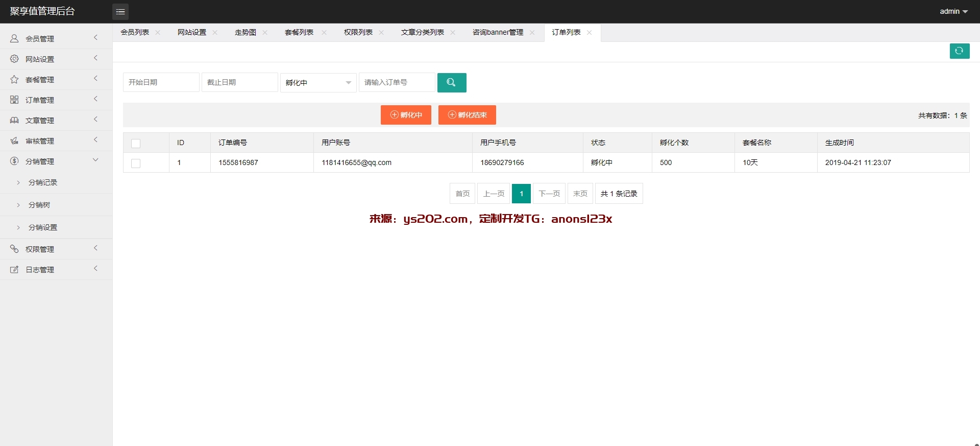Close the 走势图 tab
980x446 pixels.
click(265, 33)
